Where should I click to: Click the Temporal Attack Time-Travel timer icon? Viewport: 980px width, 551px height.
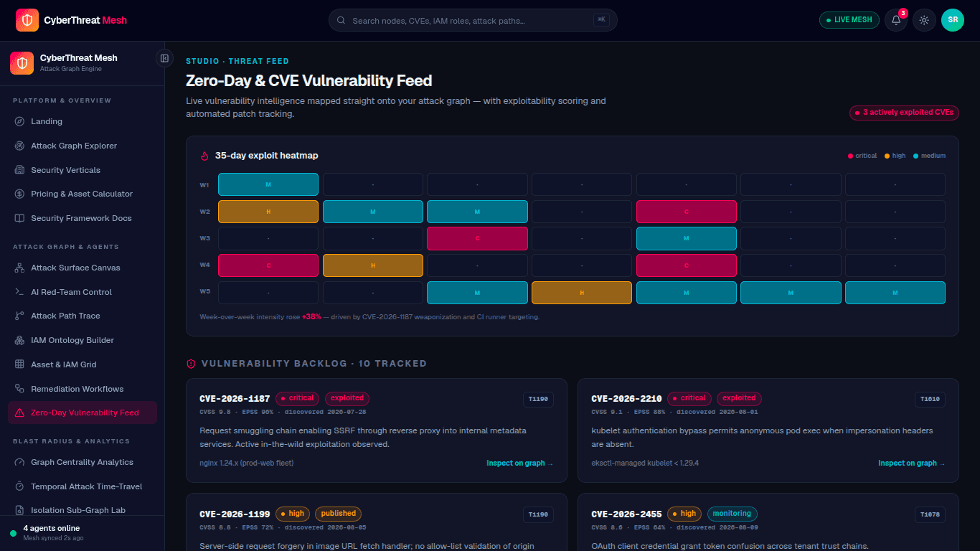coord(19,486)
